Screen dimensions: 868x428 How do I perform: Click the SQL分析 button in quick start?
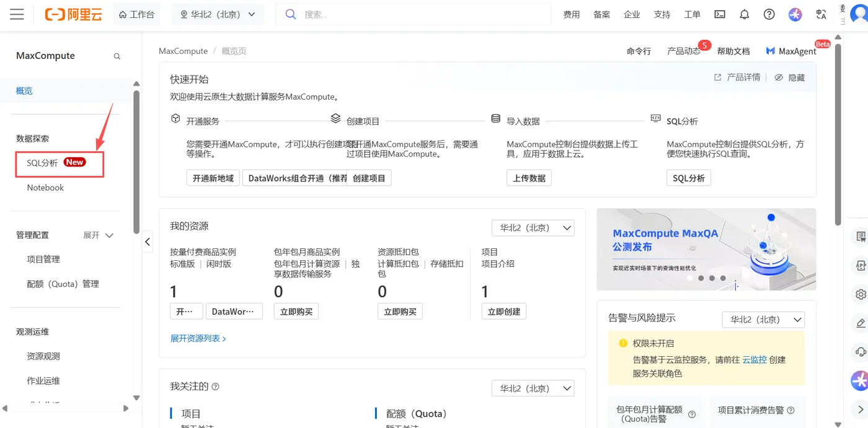(x=689, y=178)
